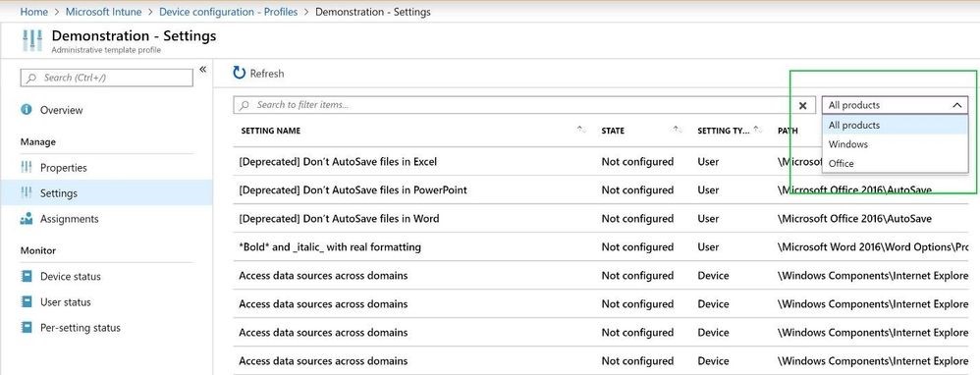Screen dimensions: 980x375
Task: Sort by Setting Type arrow icon
Action: coord(757,130)
